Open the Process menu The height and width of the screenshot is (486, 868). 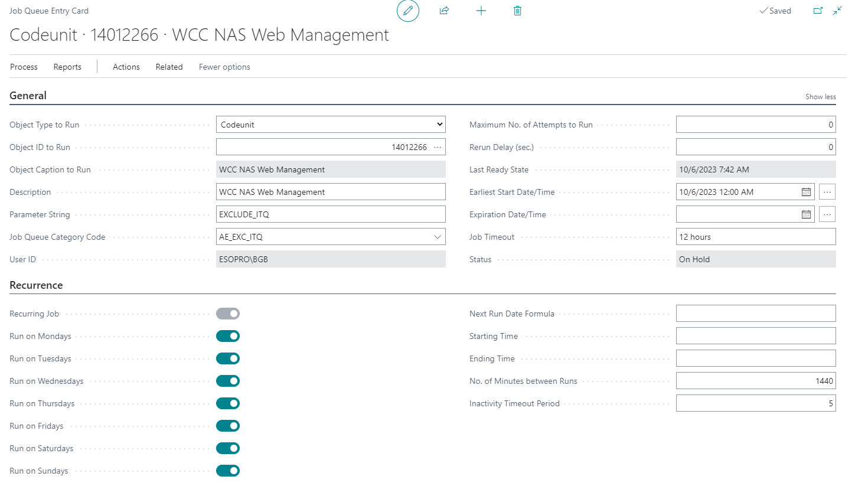coord(24,67)
